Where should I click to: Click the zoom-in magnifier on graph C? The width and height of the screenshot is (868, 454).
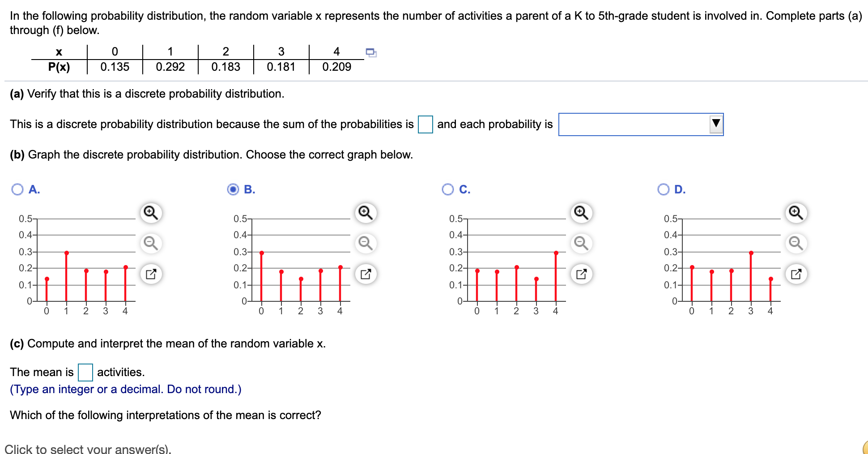click(581, 213)
